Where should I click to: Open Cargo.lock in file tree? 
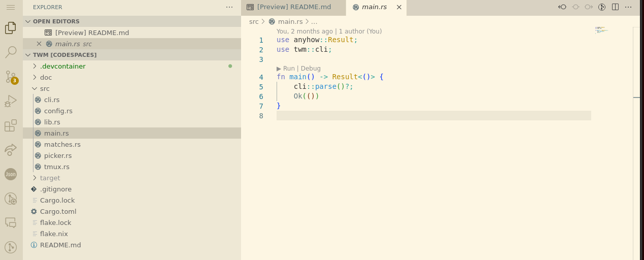(x=132, y=200)
